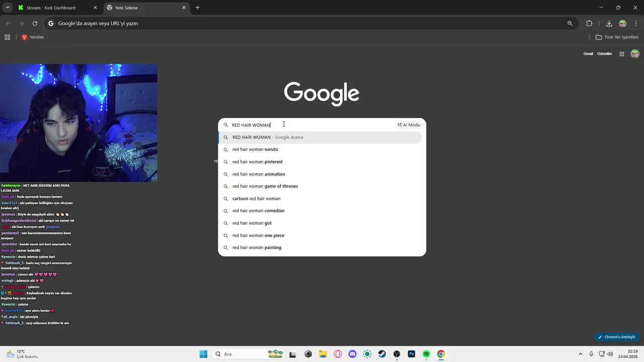Close the Yeni Sekme tab

click(184, 8)
